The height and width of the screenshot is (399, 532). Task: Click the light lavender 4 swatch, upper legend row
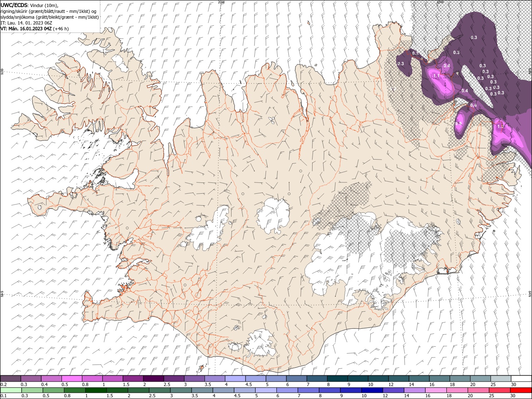[235, 379]
